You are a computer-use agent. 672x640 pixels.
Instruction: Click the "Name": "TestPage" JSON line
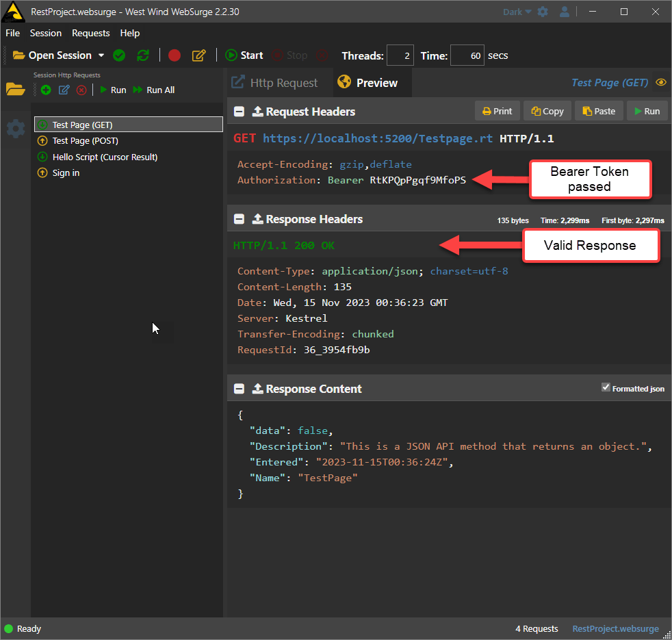coord(303,478)
